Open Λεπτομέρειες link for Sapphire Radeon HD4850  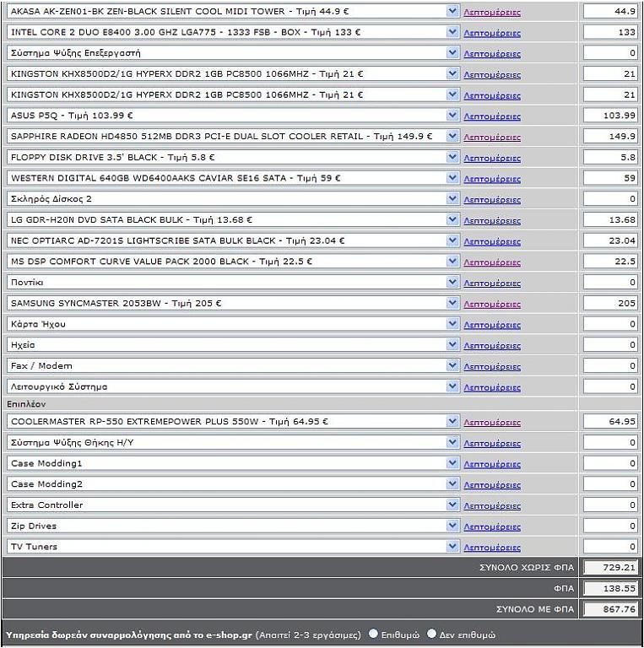(492, 138)
